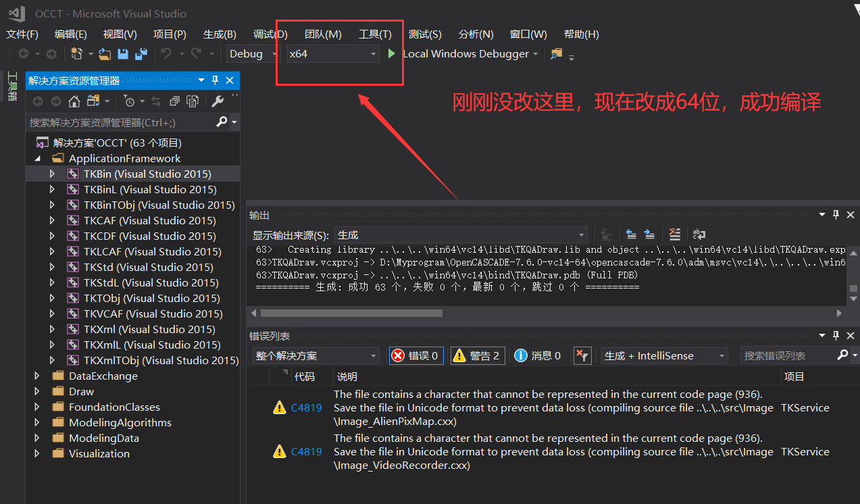The height and width of the screenshot is (504, 860).
Task: Click the Find in Files toolbar icon
Action: tap(556, 54)
